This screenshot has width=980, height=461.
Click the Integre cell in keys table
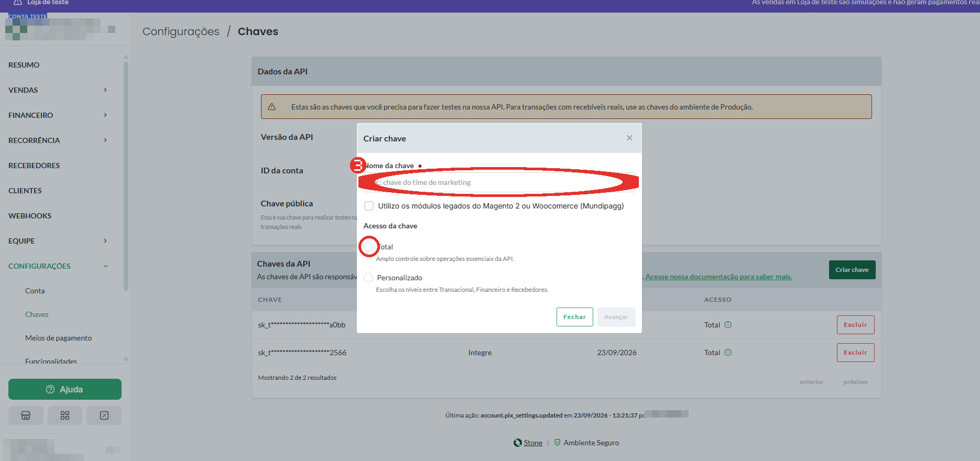click(x=480, y=353)
